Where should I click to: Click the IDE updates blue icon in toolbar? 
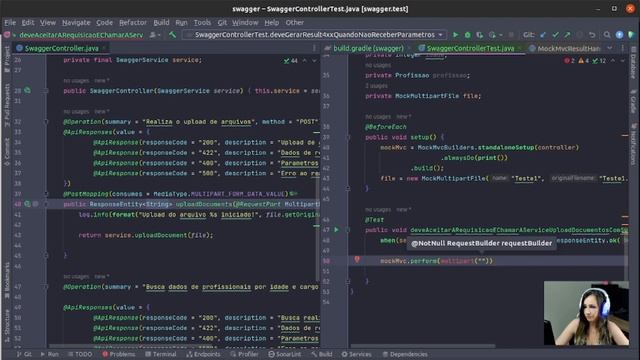tap(619, 35)
